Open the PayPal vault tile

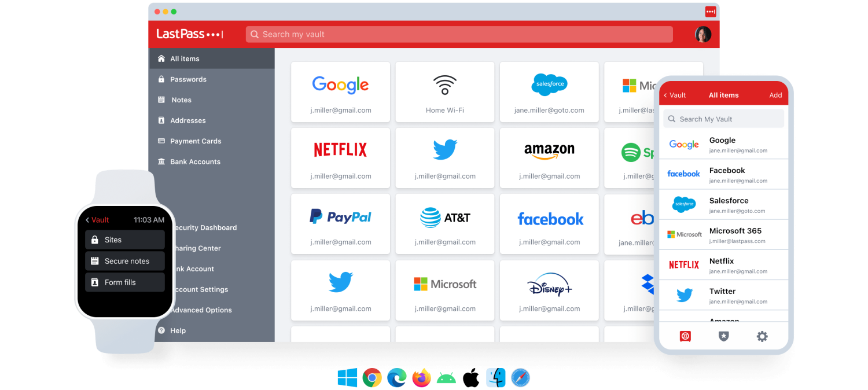340,224
